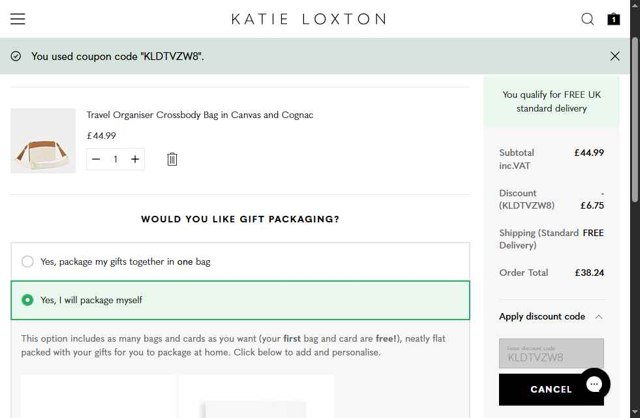
Task: Dismiss the coupon code notification
Action: tap(615, 56)
